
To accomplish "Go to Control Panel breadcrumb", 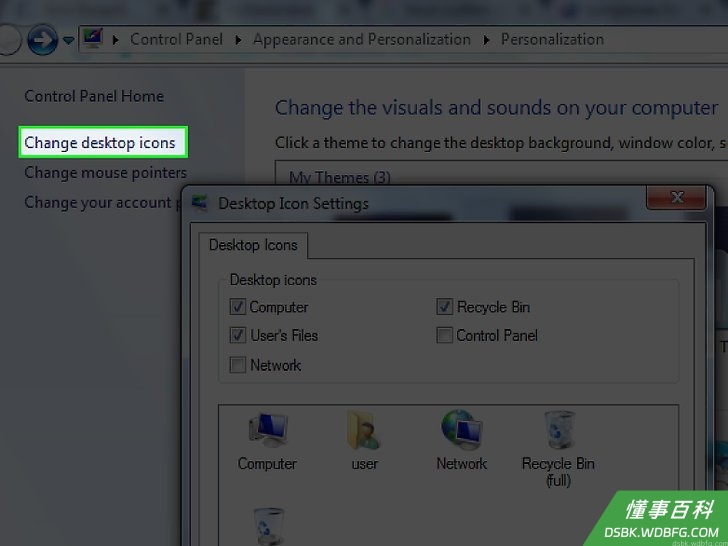I will point(176,39).
